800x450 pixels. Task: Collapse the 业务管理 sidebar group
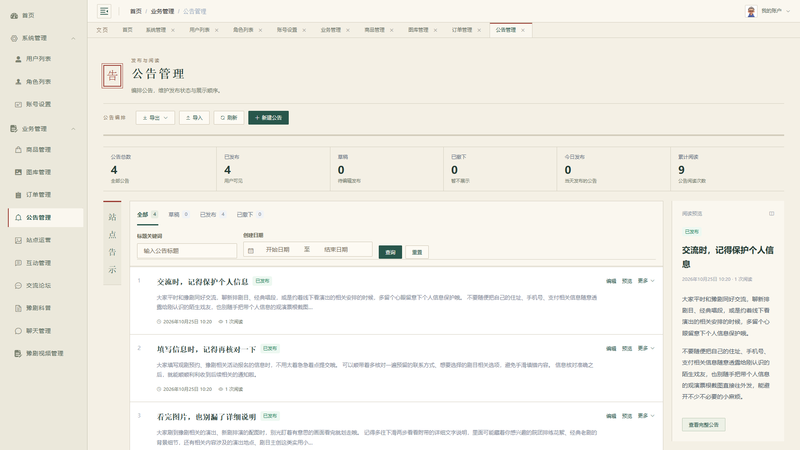pyautogui.click(x=73, y=129)
